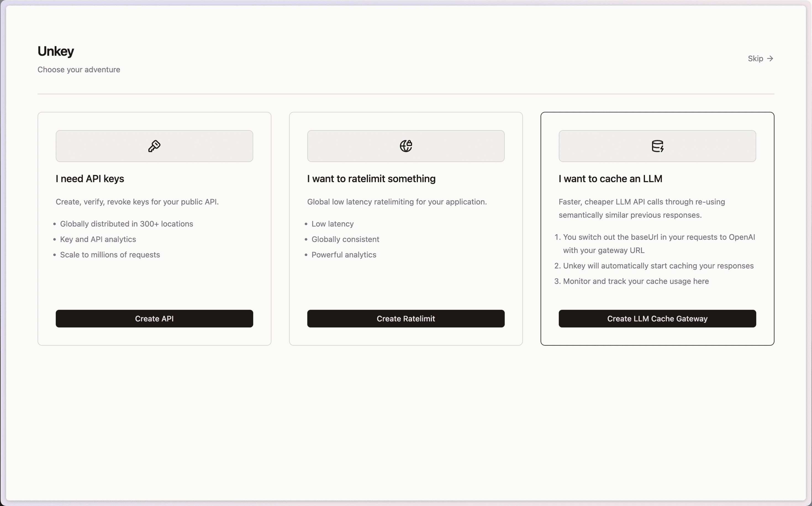Image resolution: width=812 pixels, height=506 pixels.
Task: Click the "Choose your adventure" subtitle
Action: [79, 70]
